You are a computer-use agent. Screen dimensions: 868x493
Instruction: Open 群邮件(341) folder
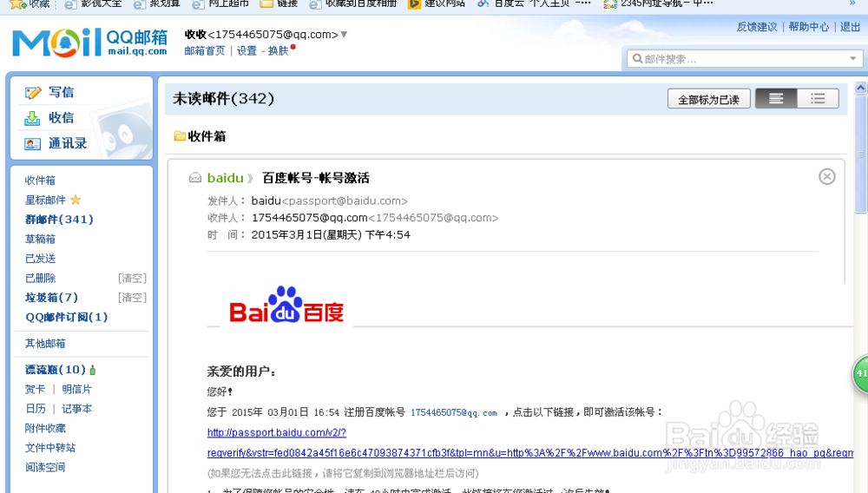(59, 219)
